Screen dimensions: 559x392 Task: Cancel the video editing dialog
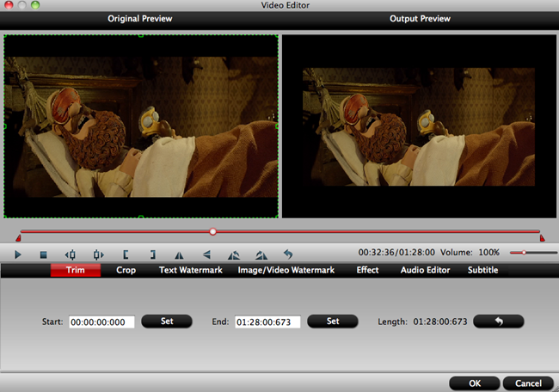528,383
